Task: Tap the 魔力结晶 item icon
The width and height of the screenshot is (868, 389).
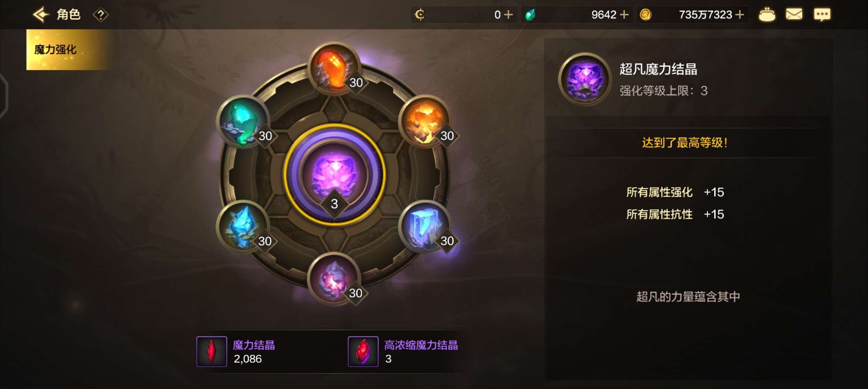Action: pos(212,352)
